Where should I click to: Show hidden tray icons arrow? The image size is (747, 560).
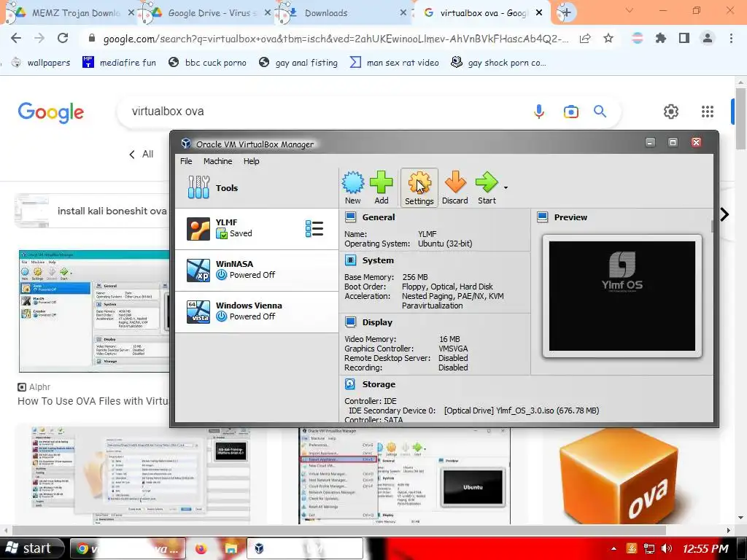point(614,548)
